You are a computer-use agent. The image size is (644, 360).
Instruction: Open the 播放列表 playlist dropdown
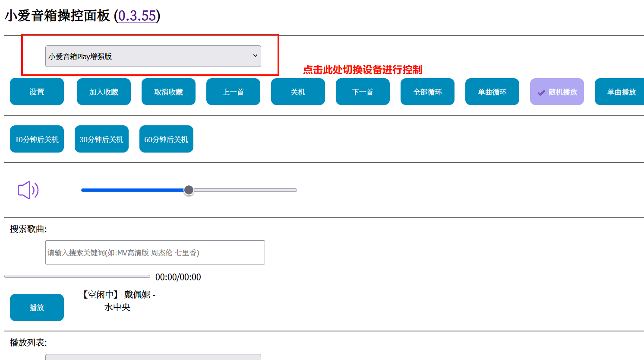(x=153, y=357)
